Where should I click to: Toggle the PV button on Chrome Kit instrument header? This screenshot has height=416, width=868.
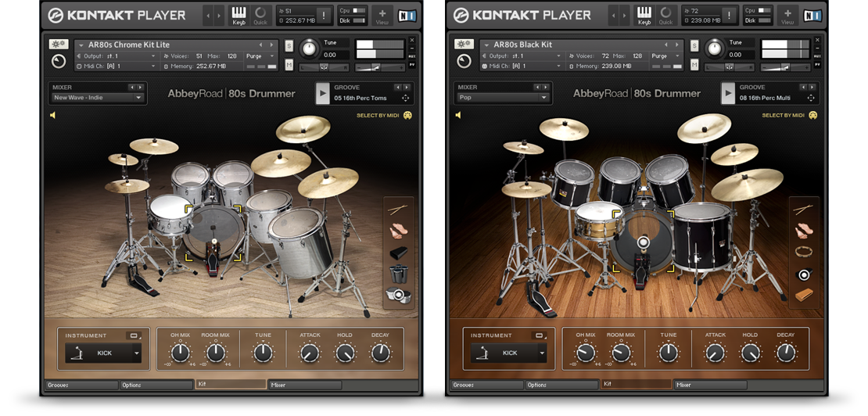[412, 65]
